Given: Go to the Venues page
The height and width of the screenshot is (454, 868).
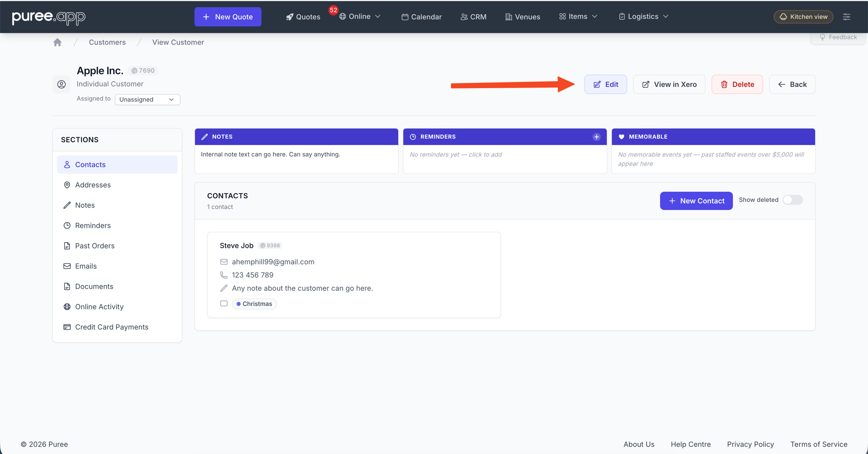Looking at the screenshot, I should (x=523, y=17).
